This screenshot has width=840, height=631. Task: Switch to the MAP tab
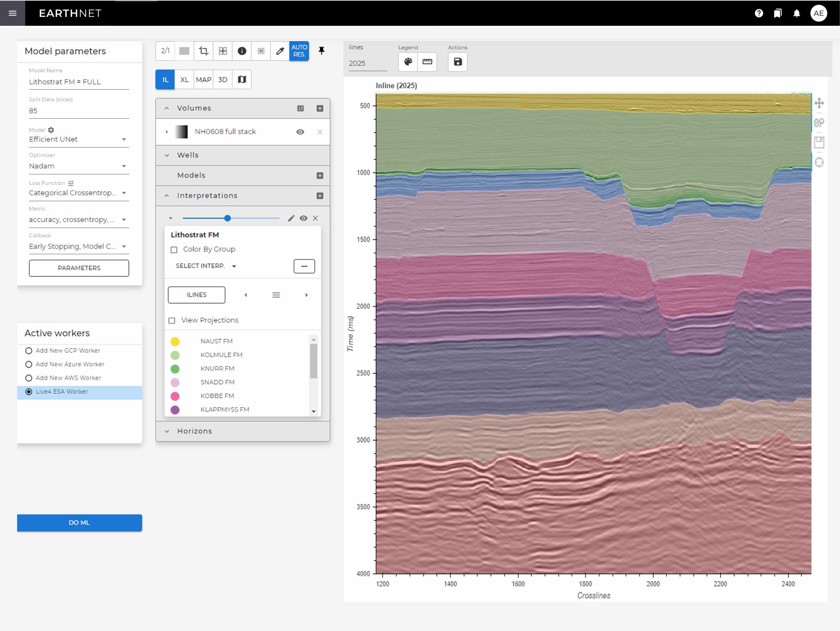click(203, 79)
